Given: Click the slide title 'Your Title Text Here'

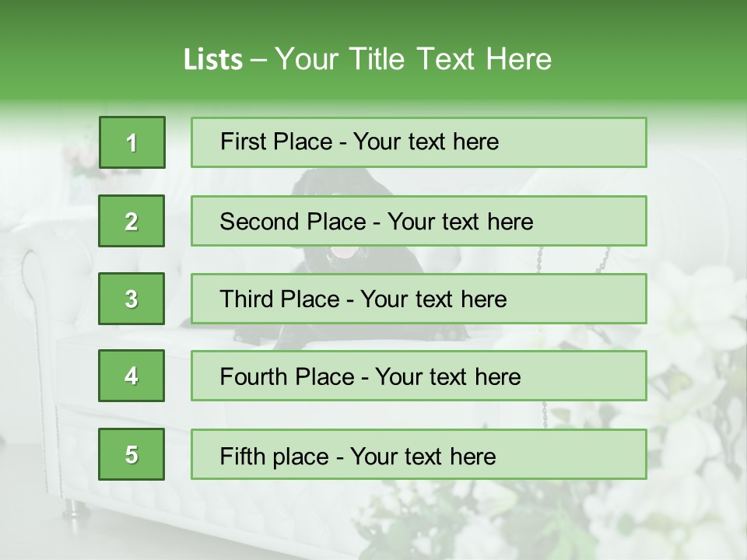Looking at the screenshot, I should point(413,59).
